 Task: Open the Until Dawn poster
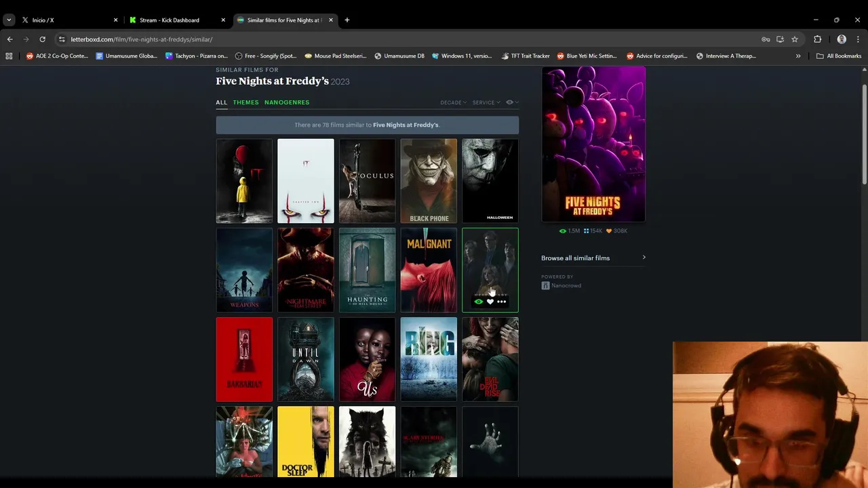tap(306, 359)
